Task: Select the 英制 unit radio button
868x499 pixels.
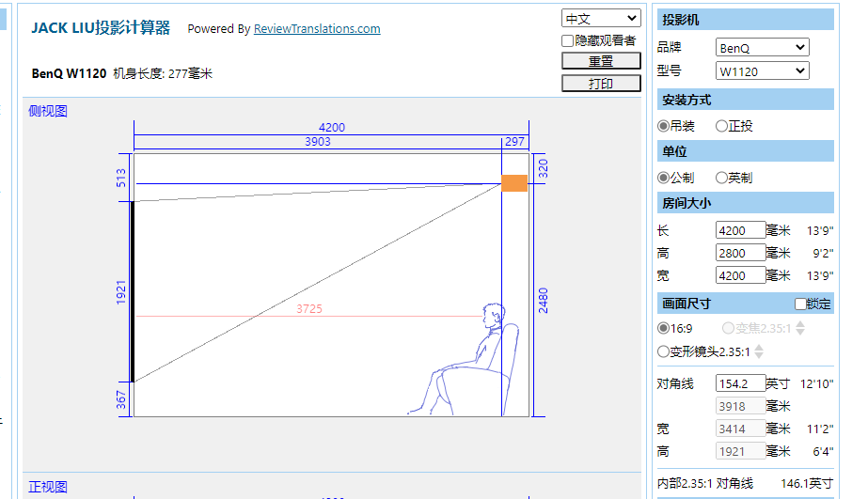Action: click(x=721, y=178)
